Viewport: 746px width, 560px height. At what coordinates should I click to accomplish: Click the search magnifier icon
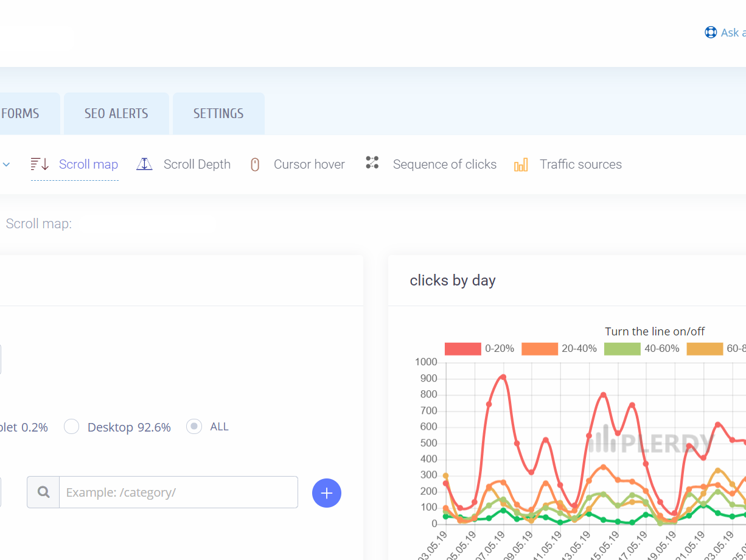point(43,492)
